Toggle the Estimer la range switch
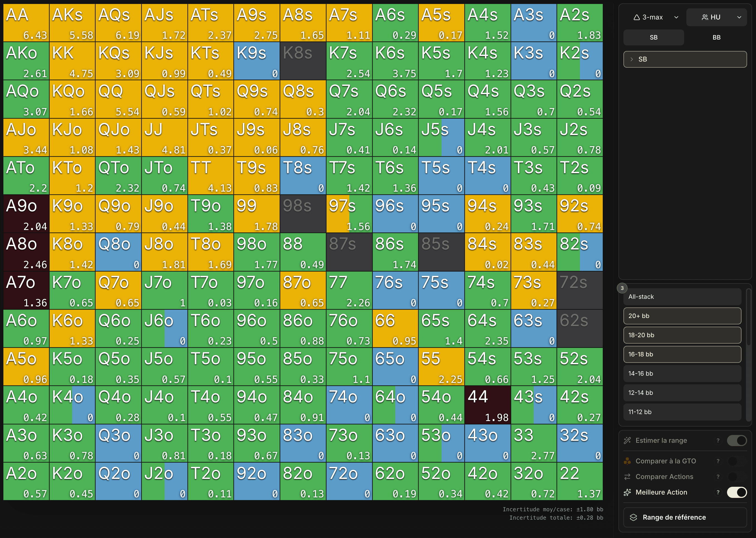The image size is (756, 538). [737, 441]
